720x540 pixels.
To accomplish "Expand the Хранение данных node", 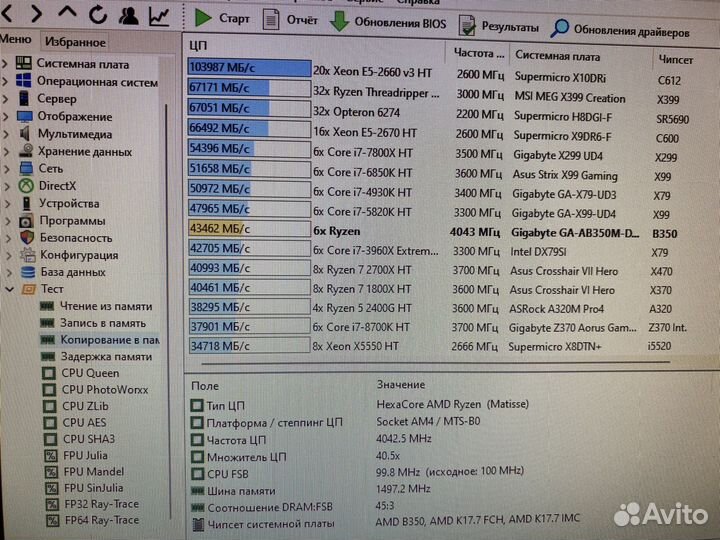I will pos(6,152).
